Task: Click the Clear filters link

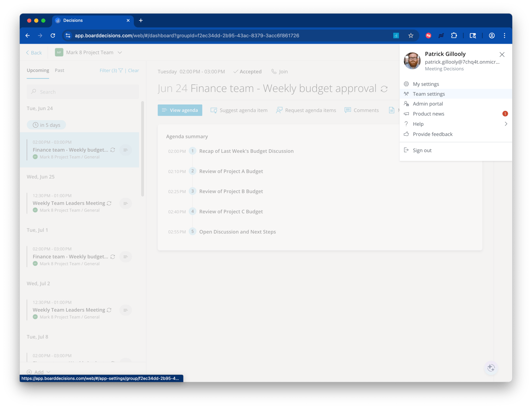Action: [133, 70]
